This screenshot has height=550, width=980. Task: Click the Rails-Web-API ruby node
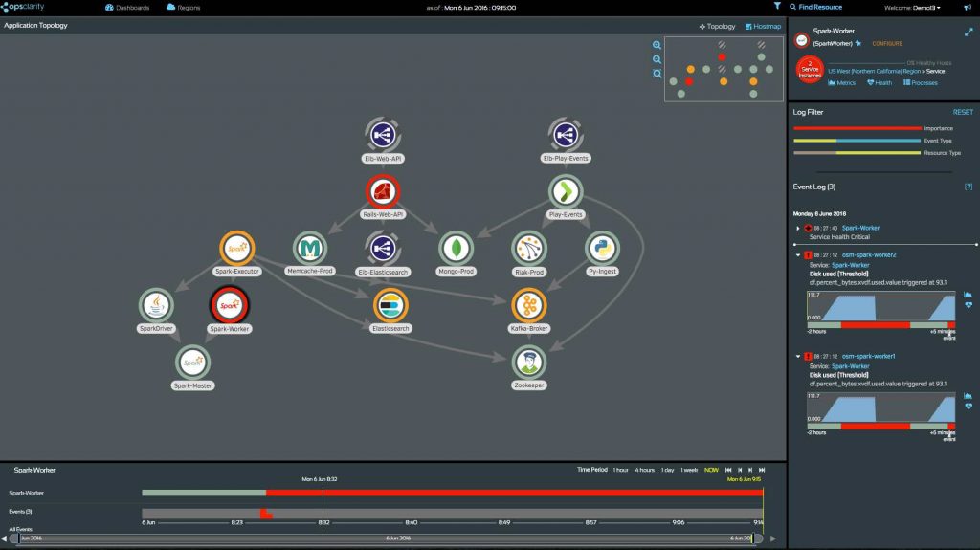click(x=383, y=191)
